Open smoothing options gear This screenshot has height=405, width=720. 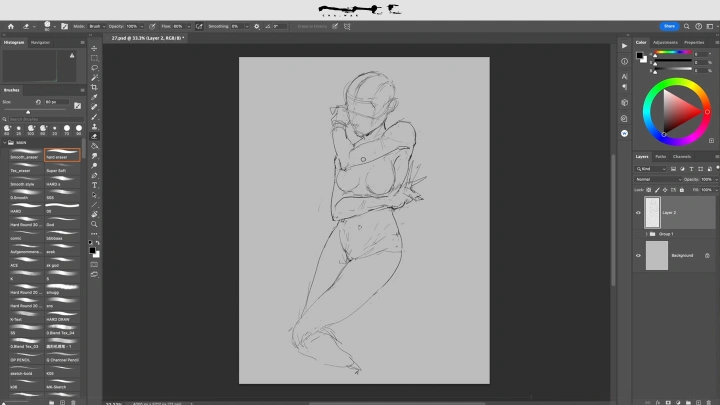(257, 27)
